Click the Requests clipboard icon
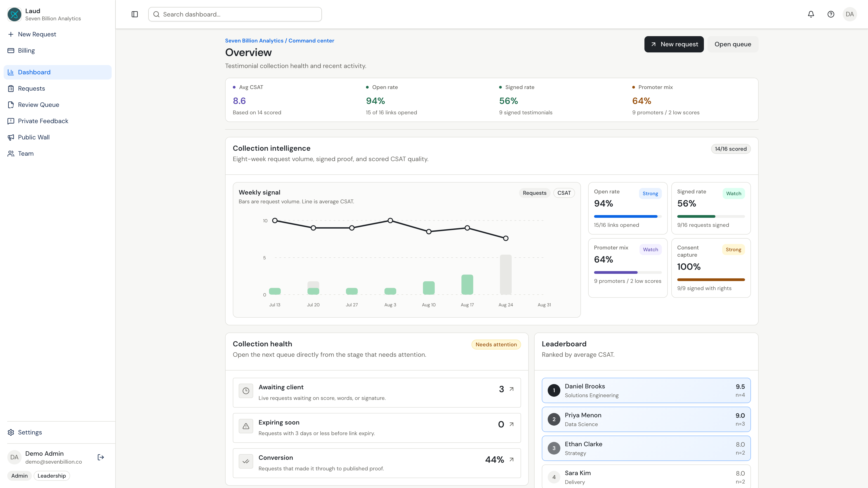868x488 pixels. point(11,89)
